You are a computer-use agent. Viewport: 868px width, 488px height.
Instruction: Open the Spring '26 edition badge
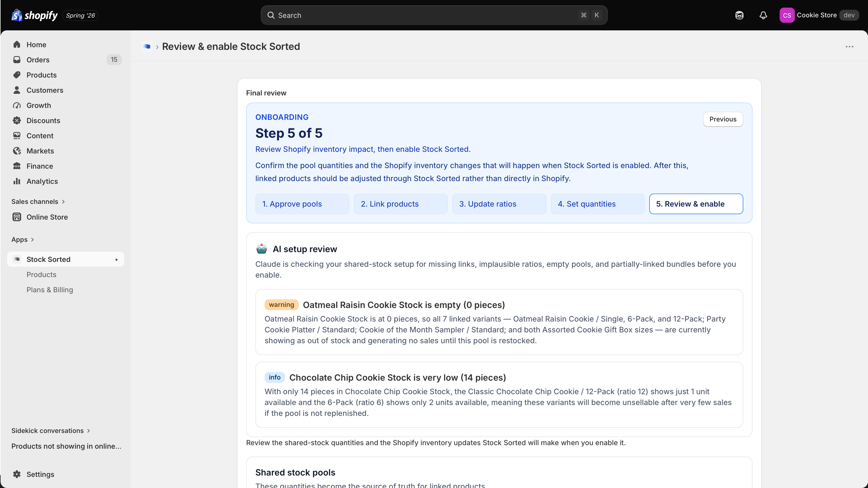80,15
